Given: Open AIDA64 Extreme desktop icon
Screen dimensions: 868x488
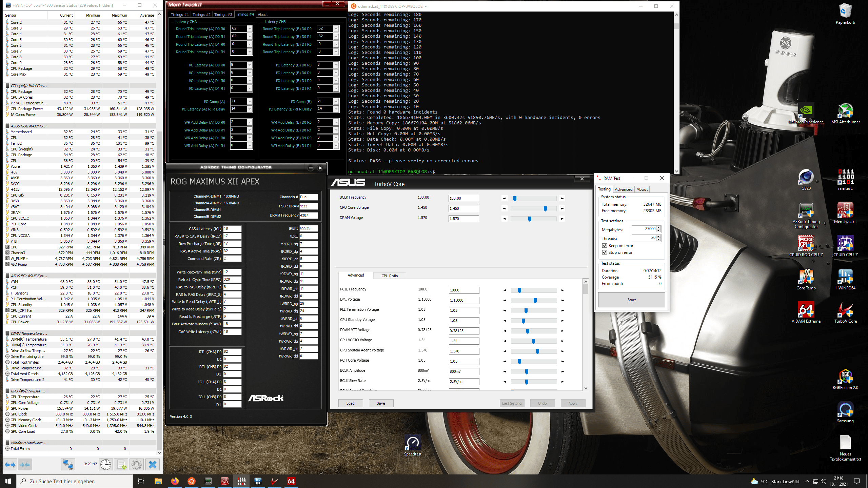Looking at the screenshot, I should point(806,312).
